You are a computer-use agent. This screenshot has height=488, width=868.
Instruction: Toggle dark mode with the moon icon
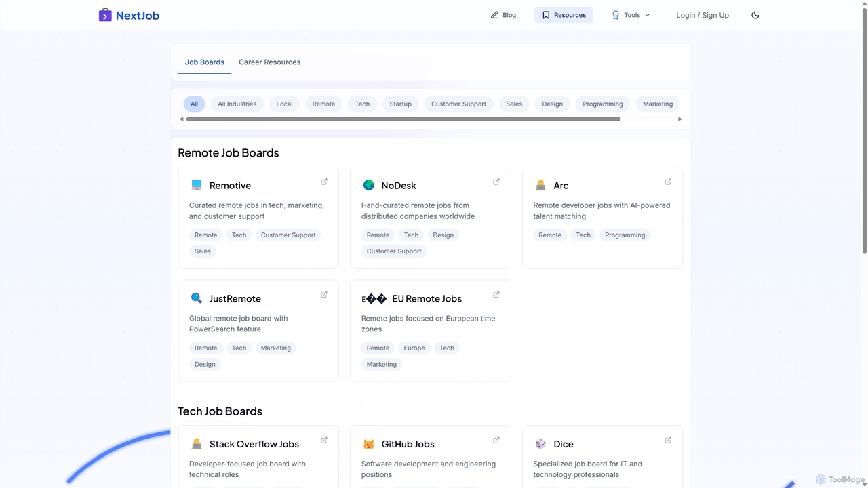[755, 15]
